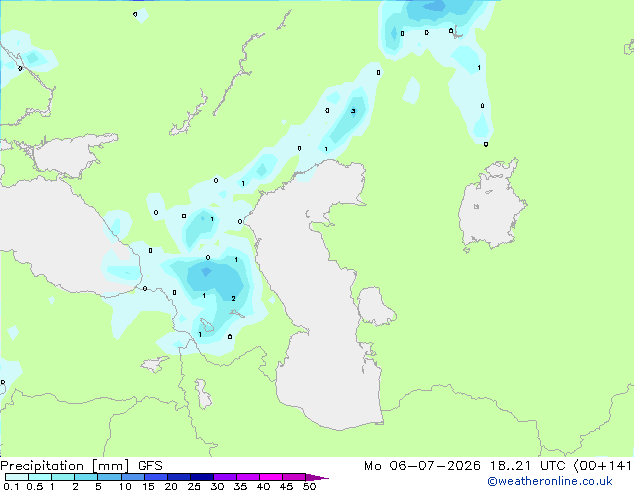Click the 45–50 mm legend color swatch
This screenshot has width=634, height=490.
pos(294,477)
